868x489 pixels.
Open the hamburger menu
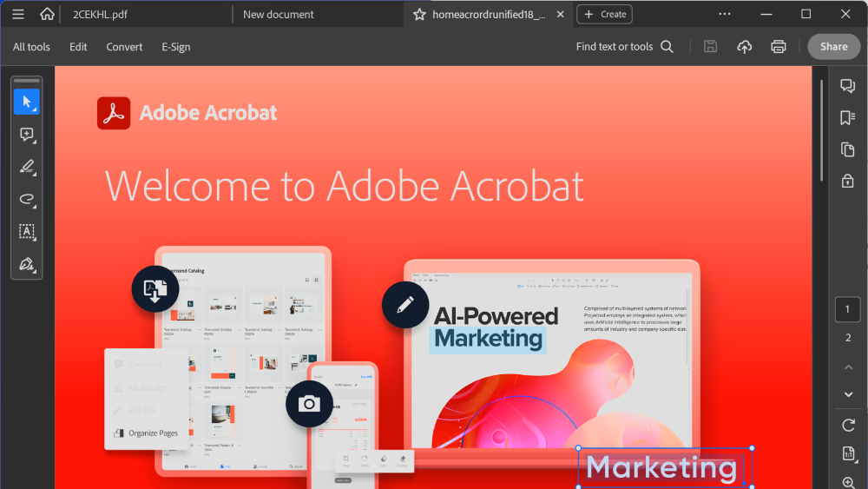(x=17, y=15)
